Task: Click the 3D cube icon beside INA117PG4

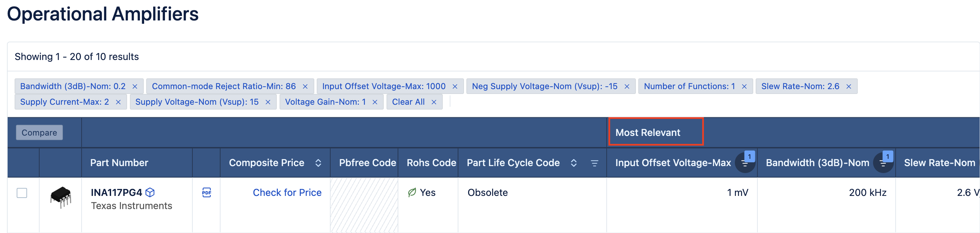Action: pyautogui.click(x=150, y=192)
